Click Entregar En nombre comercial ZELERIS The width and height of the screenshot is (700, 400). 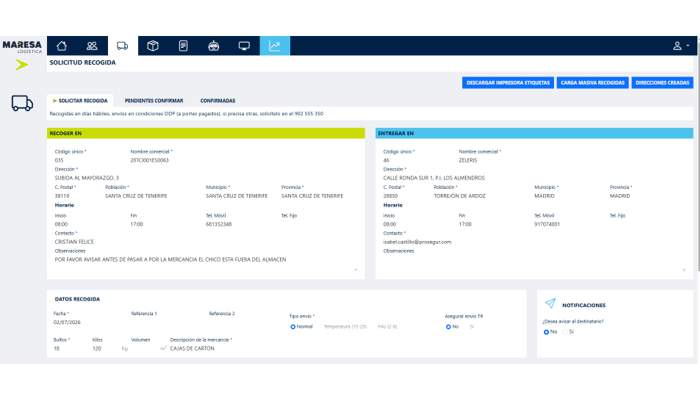(571, 160)
